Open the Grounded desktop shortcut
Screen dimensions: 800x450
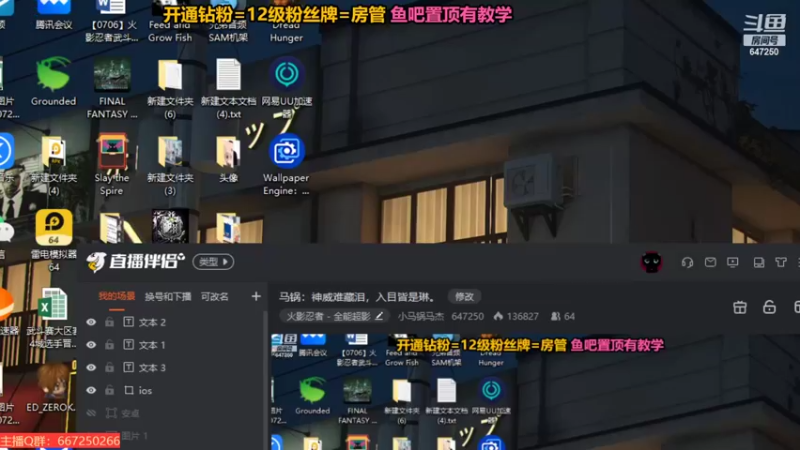pyautogui.click(x=53, y=82)
